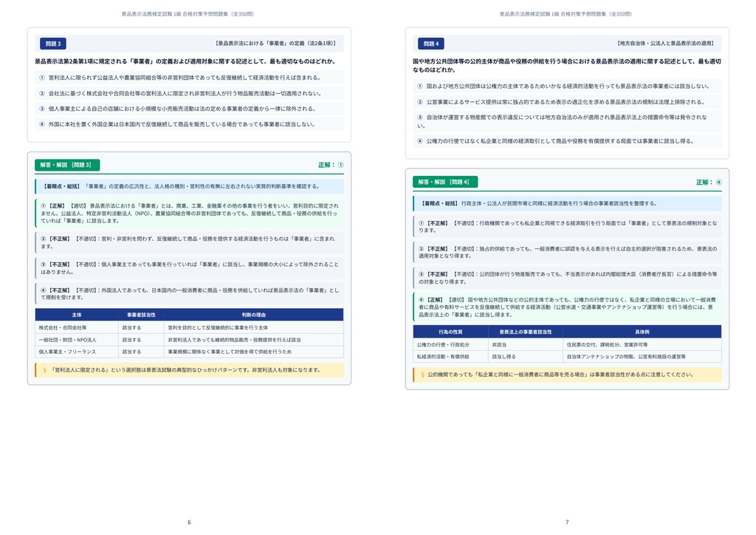
Task: Click the cell 事業規模に関係なく事業として対価を得て
Action: [254, 352]
